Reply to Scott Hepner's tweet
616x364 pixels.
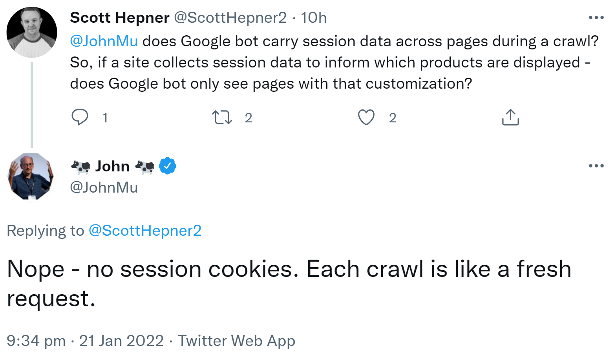click(80, 116)
